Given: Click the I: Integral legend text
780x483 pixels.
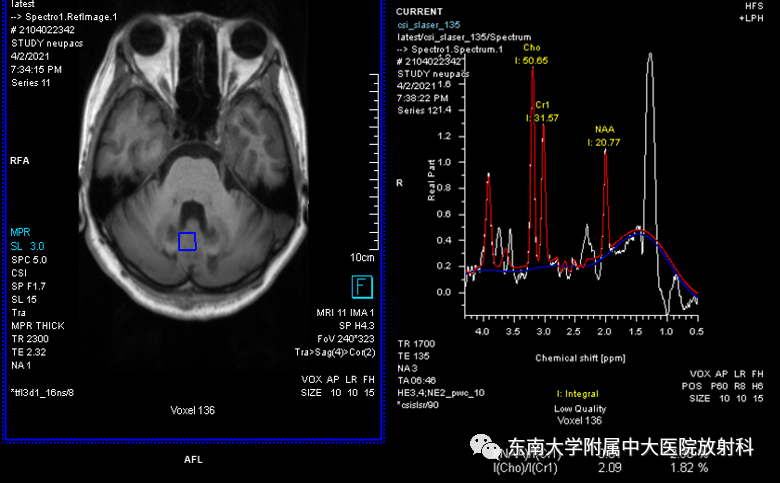Looking at the screenshot, I should click(578, 394).
